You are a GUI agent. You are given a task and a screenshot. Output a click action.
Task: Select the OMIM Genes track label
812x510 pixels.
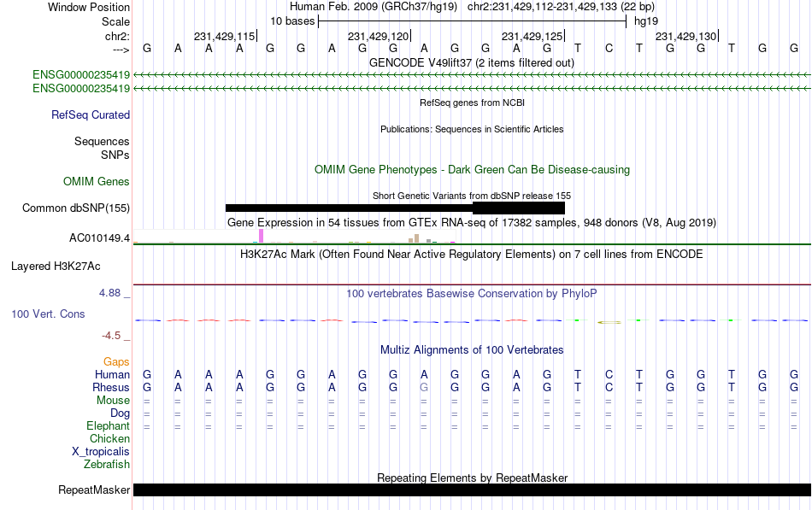(x=97, y=182)
